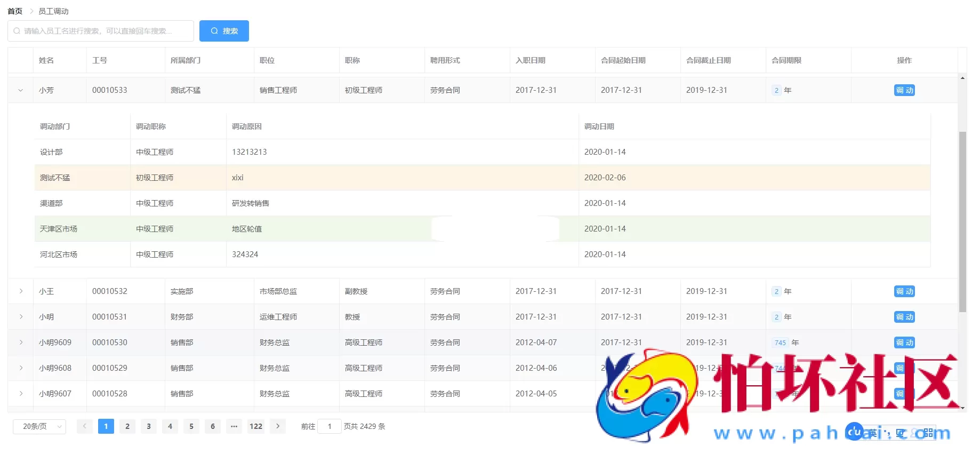Select page 6 in pagination
Image resolution: width=980 pixels, height=454 pixels.
213,426
